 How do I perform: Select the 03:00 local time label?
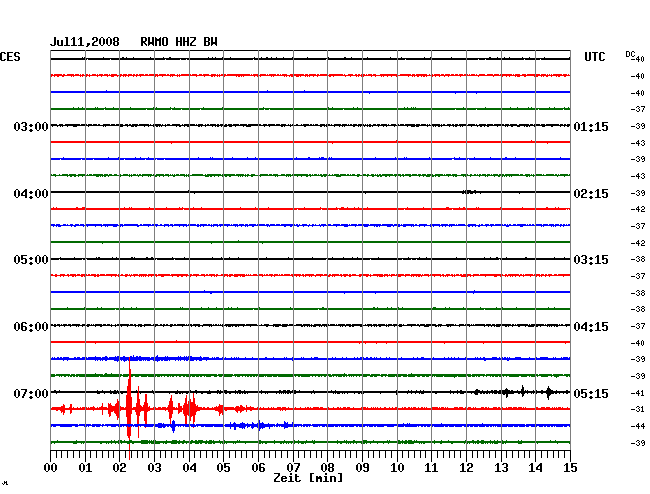click(31, 126)
